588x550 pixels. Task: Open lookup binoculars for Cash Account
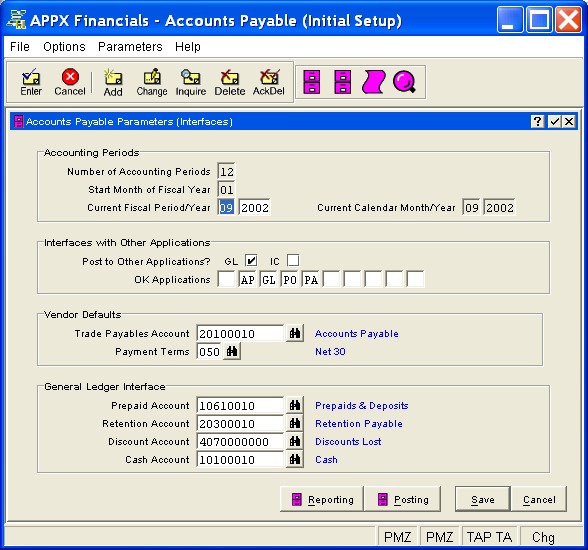point(295,459)
